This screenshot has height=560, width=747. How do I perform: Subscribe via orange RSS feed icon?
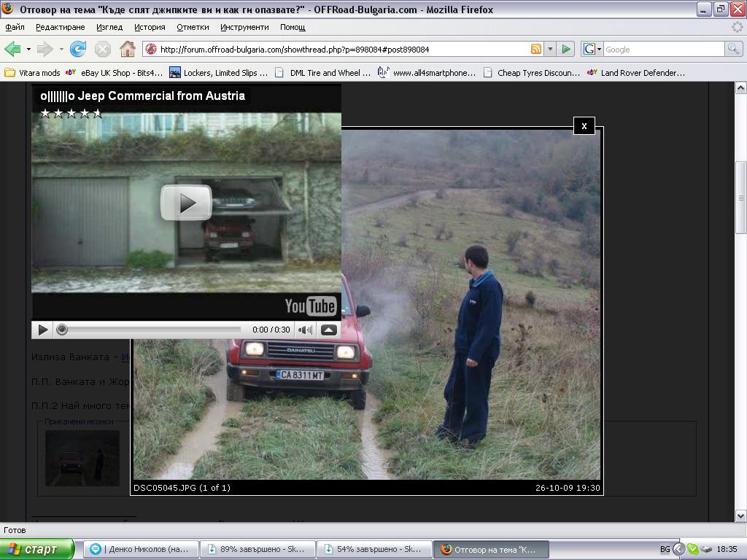[536, 49]
